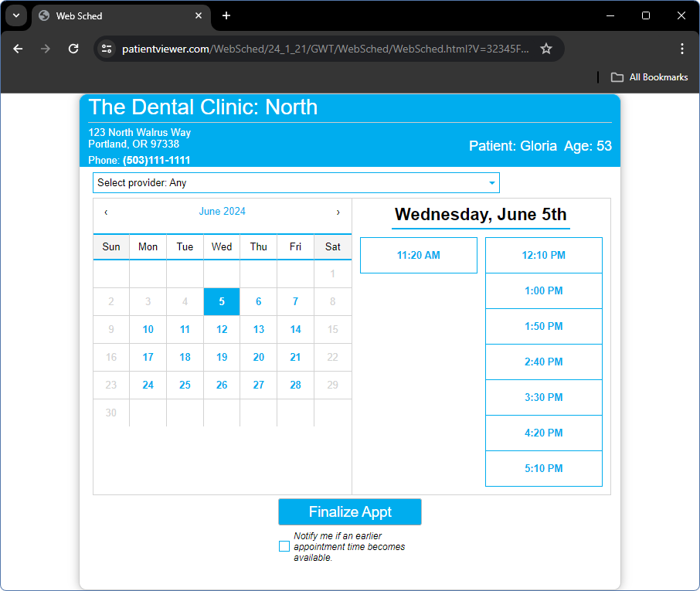This screenshot has width=700, height=591.
Task: Switch to the Web Sched tab
Action: [x=116, y=15]
